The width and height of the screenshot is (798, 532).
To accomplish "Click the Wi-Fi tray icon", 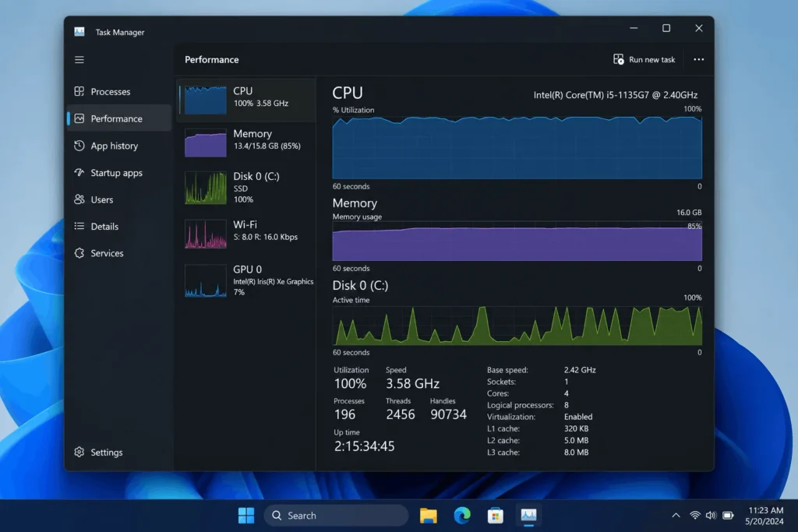I will [694, 515].
